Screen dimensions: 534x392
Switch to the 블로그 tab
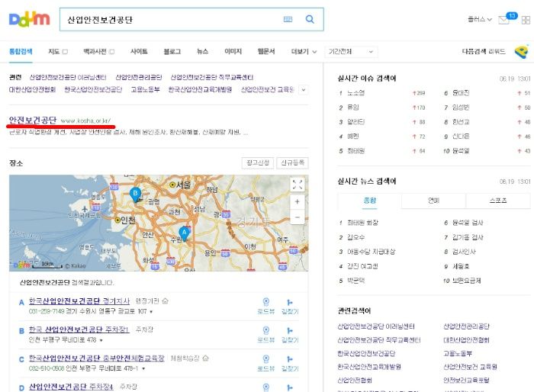point(172,51)
